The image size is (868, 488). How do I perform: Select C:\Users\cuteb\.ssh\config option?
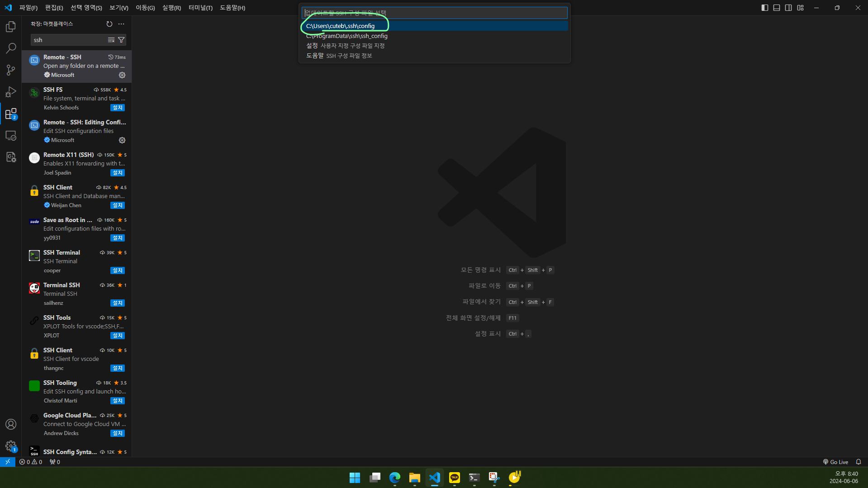434,26
